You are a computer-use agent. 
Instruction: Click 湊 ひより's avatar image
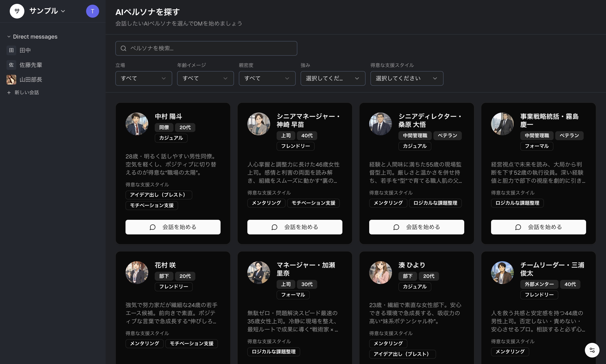point(380,273)
